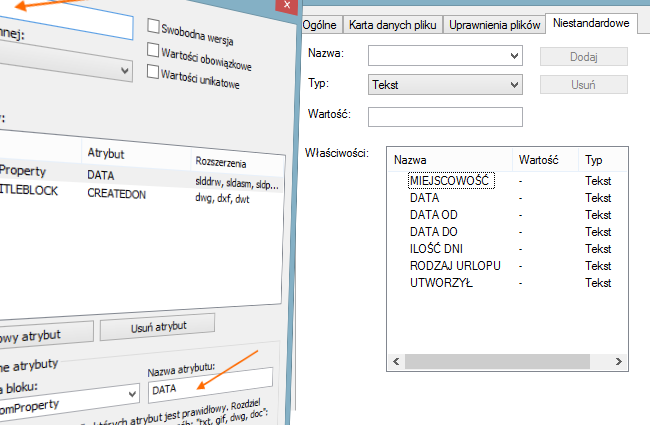Close the tilted attribute dialog window
The width and height of the screenshot is (650, 425).
(x=286, y=5)
